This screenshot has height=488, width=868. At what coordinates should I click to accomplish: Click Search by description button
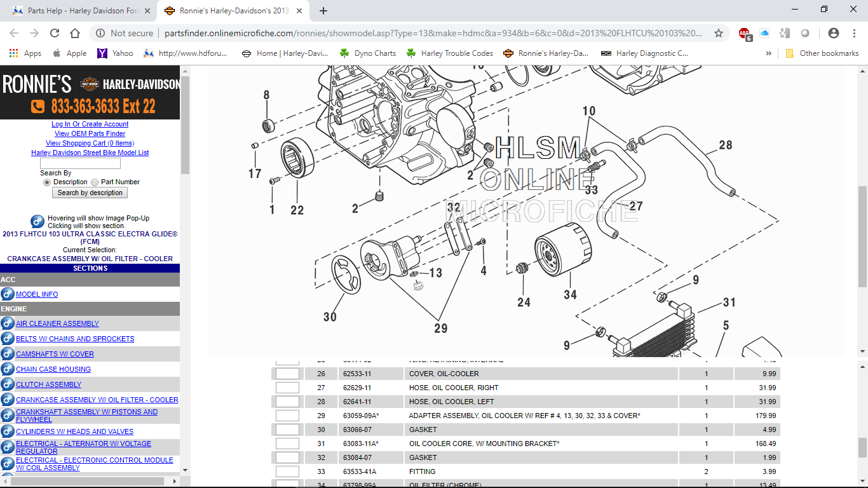point(90,193)
